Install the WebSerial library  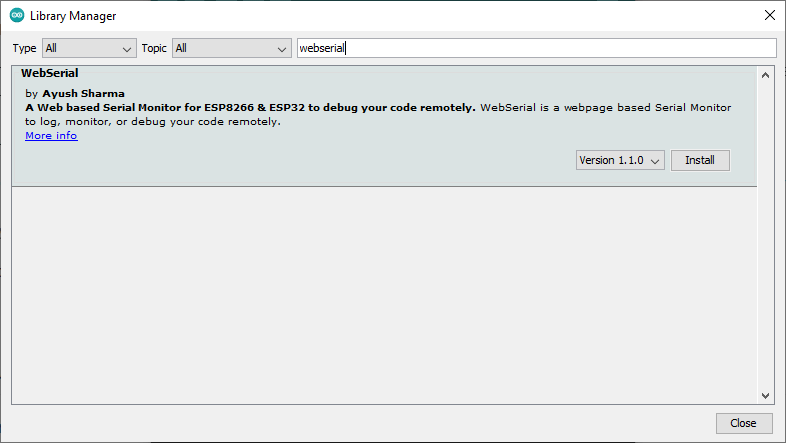click(x=700, y=160)
